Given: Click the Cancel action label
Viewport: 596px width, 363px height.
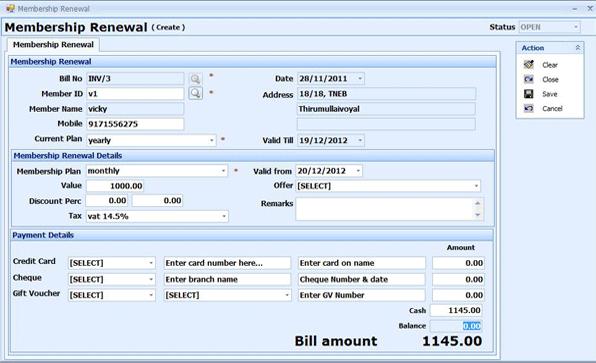Looking at the screenshot, I should pyautogui.click(x=552, y=108).
